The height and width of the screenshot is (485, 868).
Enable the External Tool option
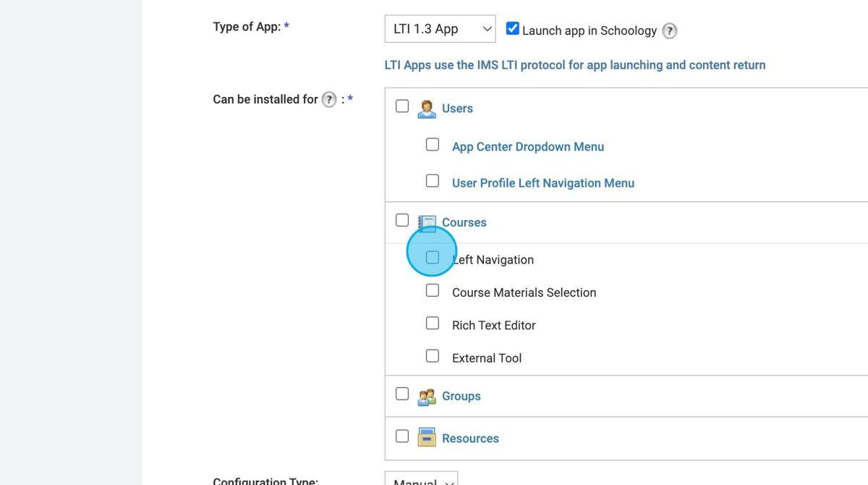point(433,355)
